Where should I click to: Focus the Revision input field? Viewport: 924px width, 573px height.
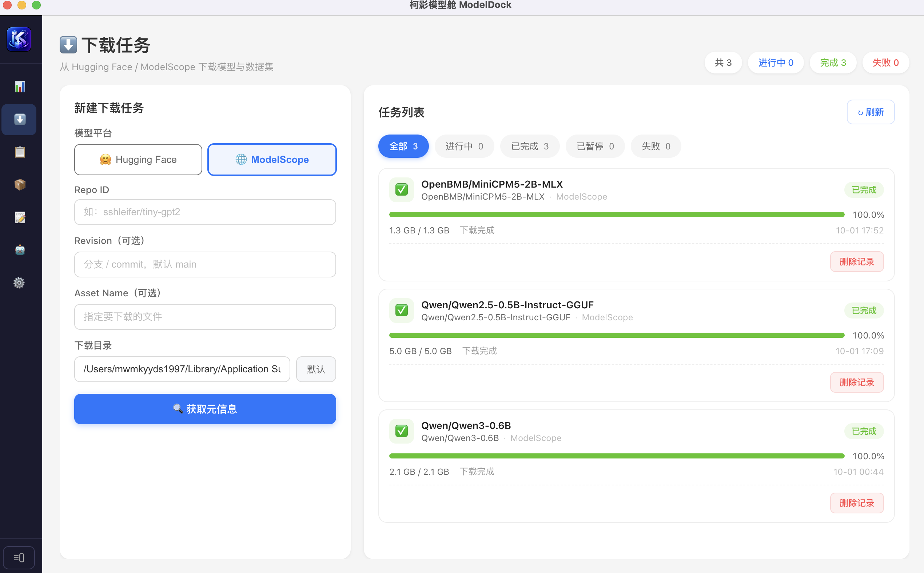coord(205,265)
